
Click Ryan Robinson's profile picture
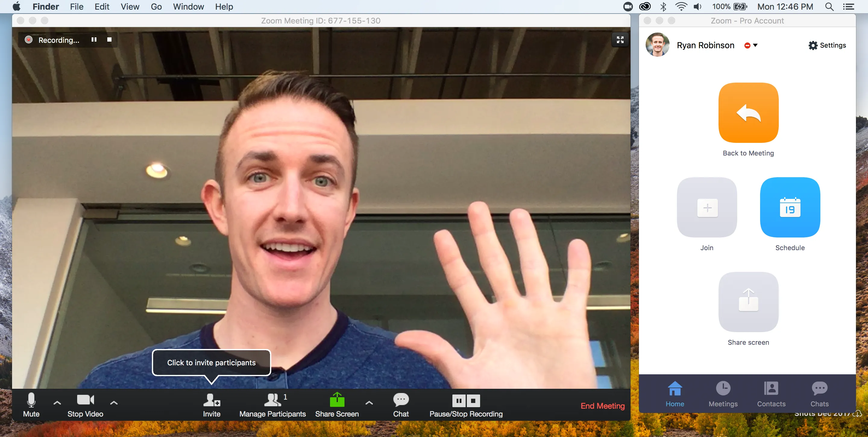657,45
